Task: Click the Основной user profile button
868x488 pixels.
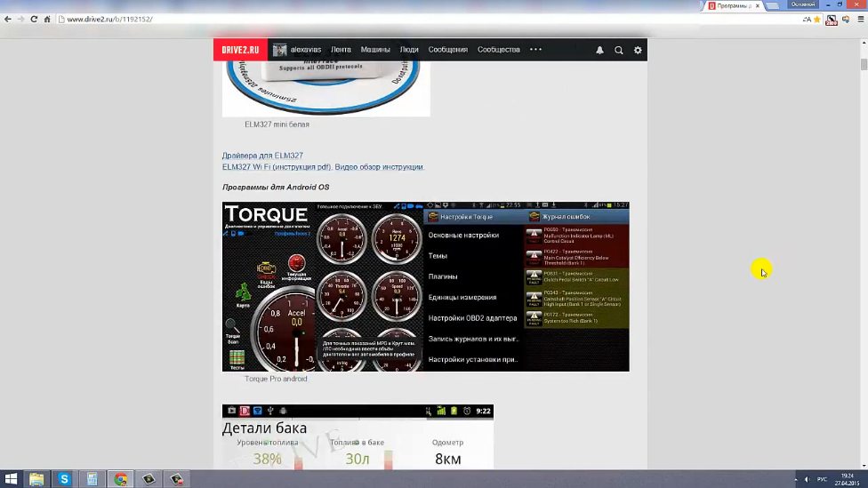Action: tap(803, 4)
